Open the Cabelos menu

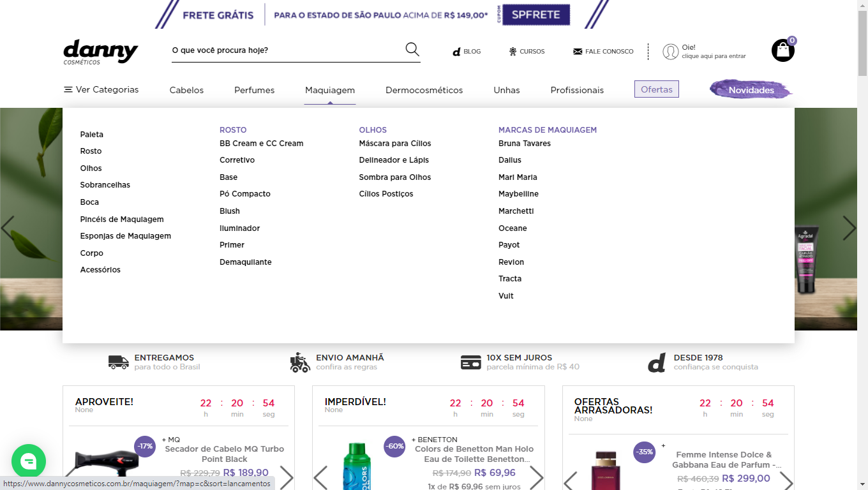tap(186, 90)
